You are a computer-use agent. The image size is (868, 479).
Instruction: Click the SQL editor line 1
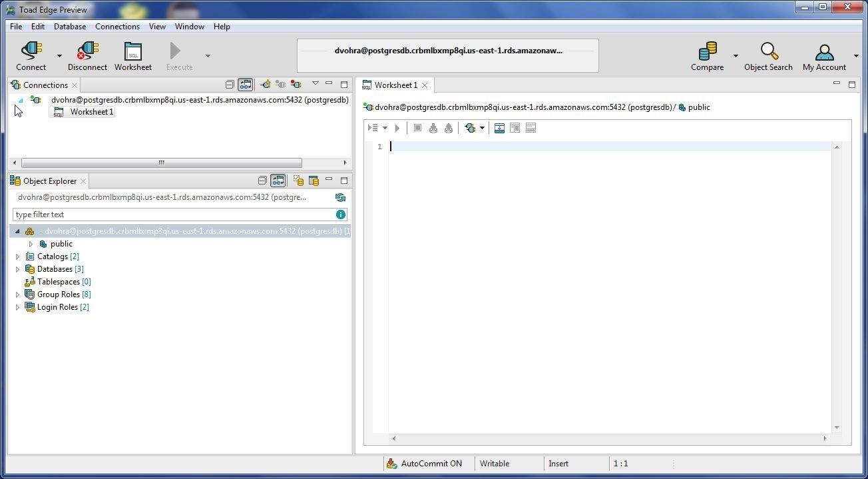(x=610, y=147)
